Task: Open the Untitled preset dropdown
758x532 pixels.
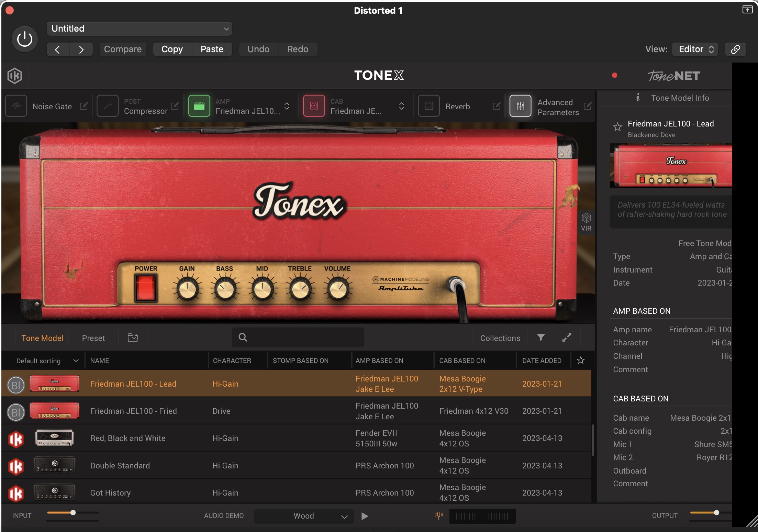Action: point(139,29)
